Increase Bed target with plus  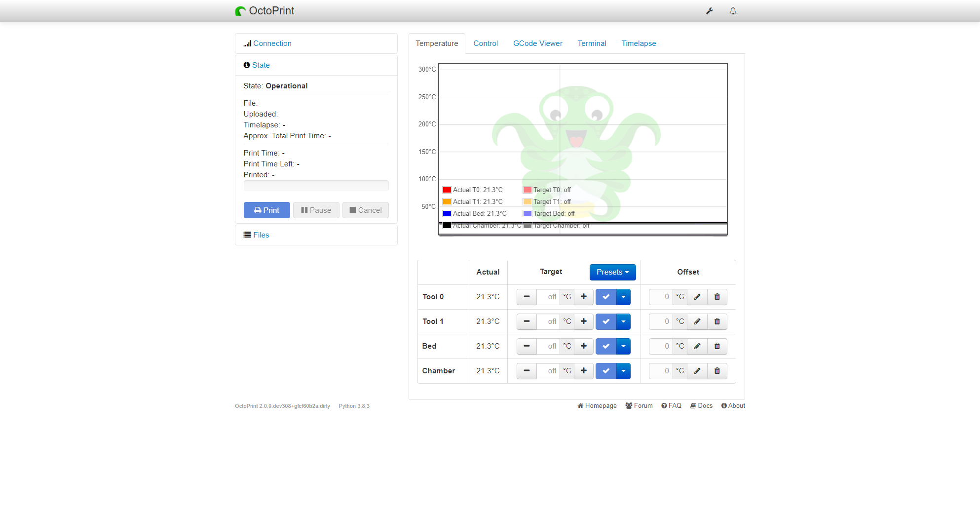584,346
